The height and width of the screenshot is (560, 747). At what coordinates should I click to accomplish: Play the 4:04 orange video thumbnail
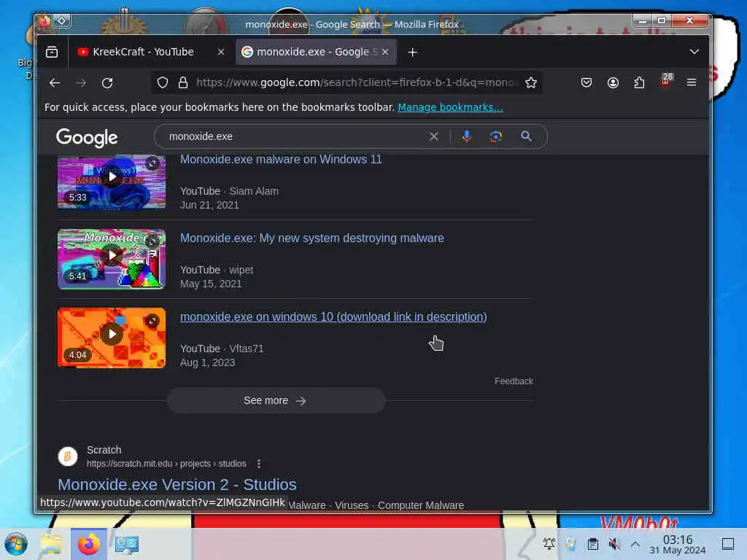pos(112,338)
